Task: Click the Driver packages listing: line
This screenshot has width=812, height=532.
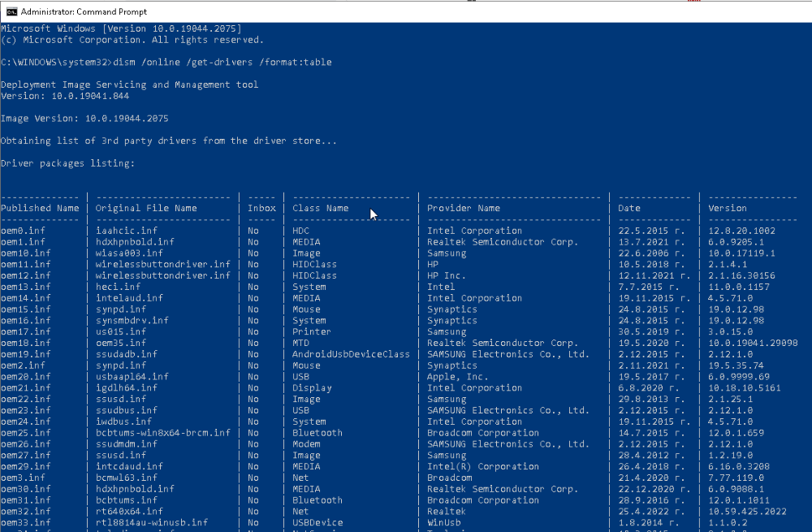Action: pos(68,163)
